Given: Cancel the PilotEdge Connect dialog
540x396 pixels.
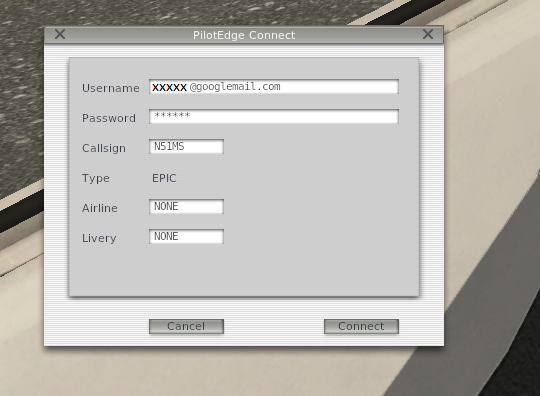Looking at the screenshot, I should tap(186, 326).
